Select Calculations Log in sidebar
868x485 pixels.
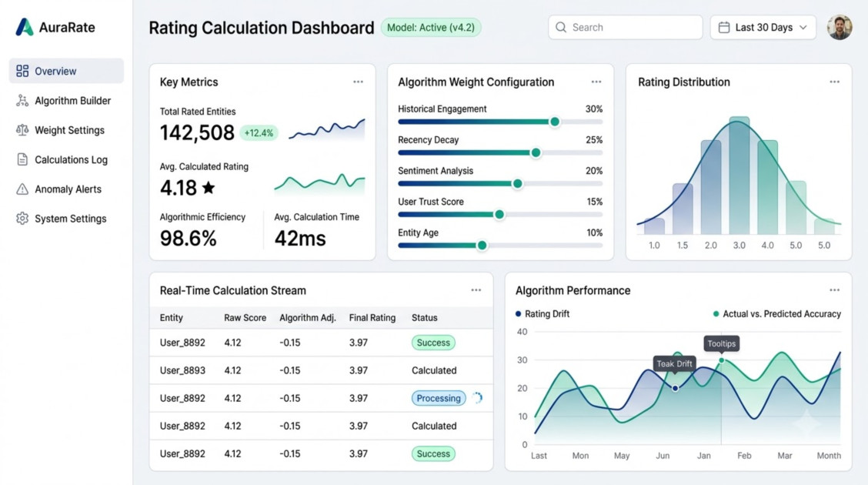click(x=66, y=159)
